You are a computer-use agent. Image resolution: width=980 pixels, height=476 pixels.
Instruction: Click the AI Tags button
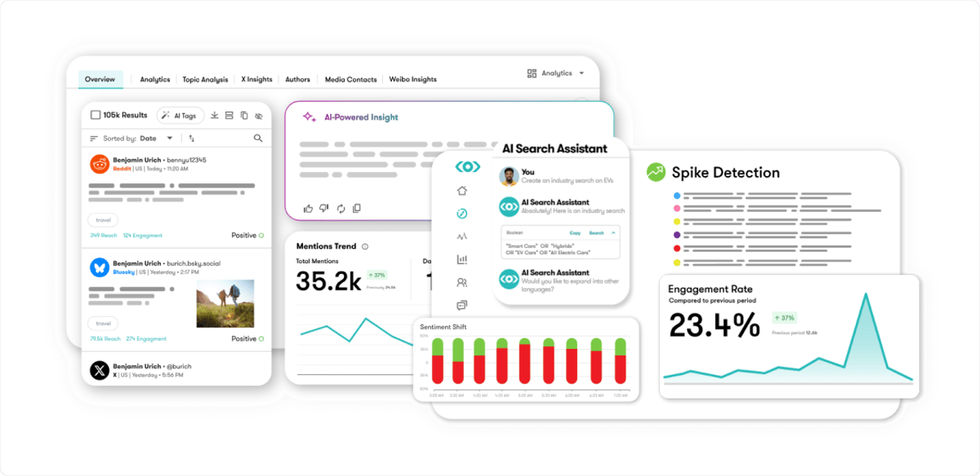pos(180,116)
